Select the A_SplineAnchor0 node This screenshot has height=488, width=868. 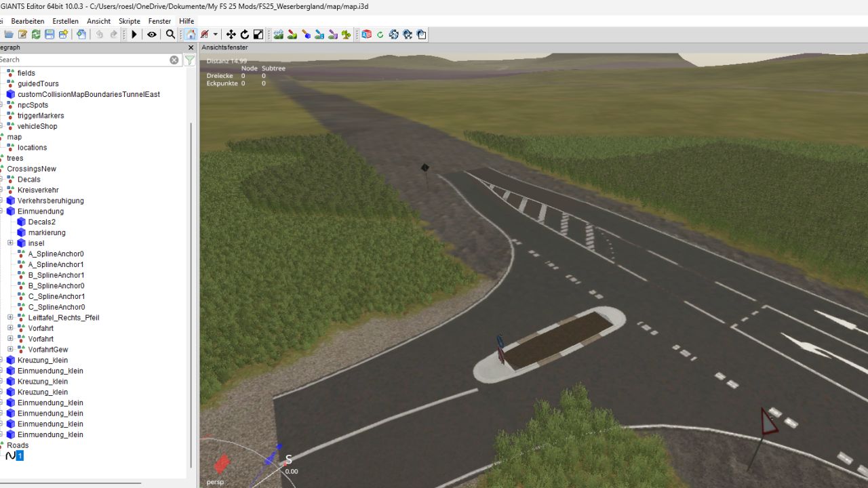56,253
